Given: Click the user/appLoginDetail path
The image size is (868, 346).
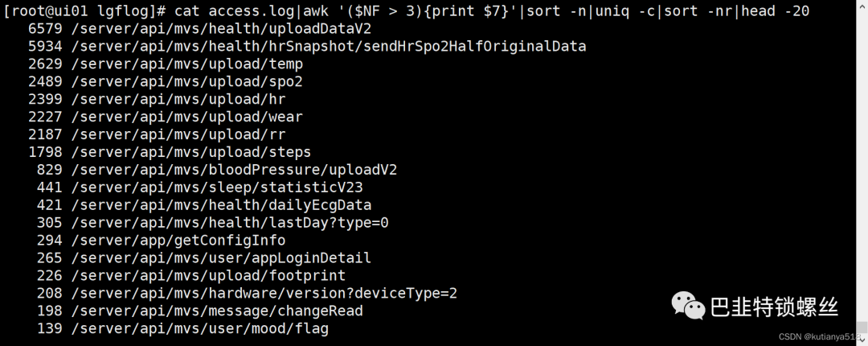Looking at the screenshot, I should coord(289,258).
